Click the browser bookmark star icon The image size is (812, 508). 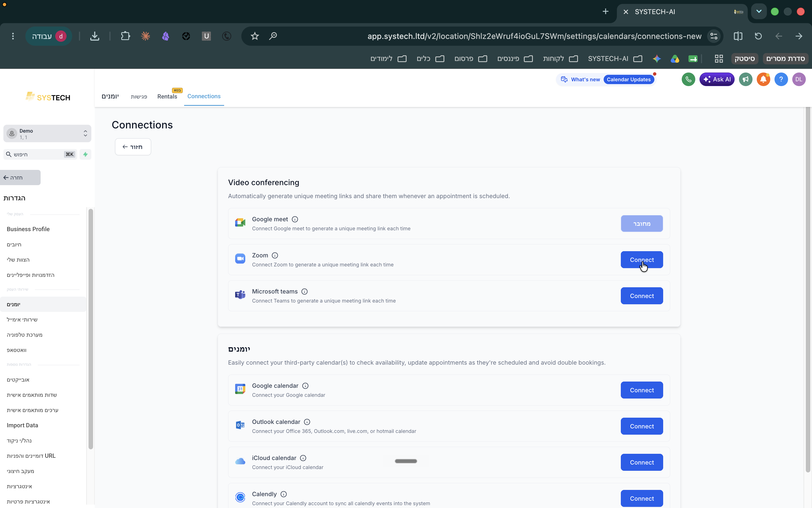[x=255, y=36]
